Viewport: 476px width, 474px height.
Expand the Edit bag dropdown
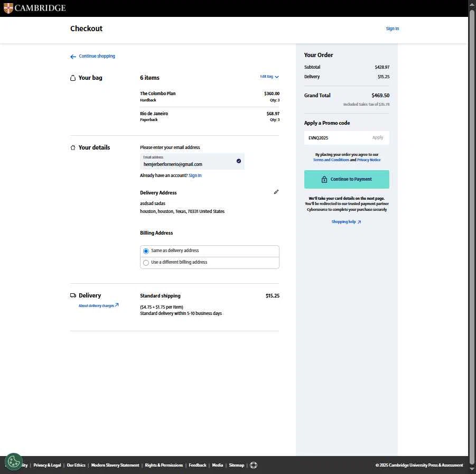269,77
